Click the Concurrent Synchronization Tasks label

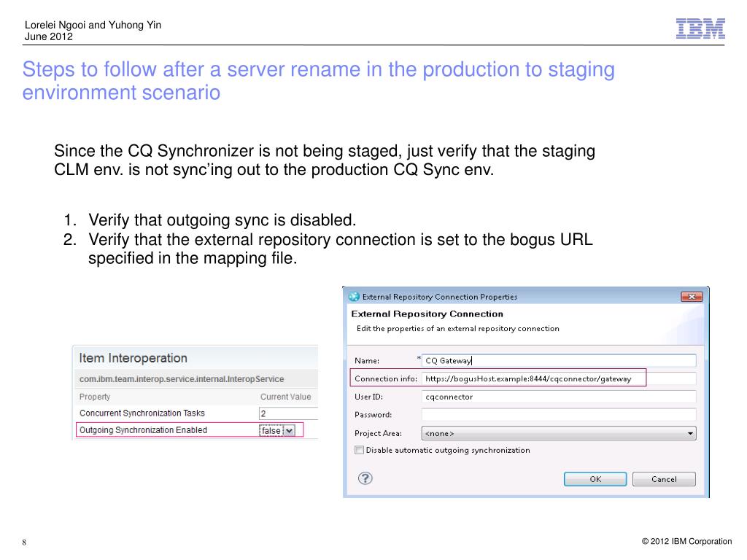(142, 413)
